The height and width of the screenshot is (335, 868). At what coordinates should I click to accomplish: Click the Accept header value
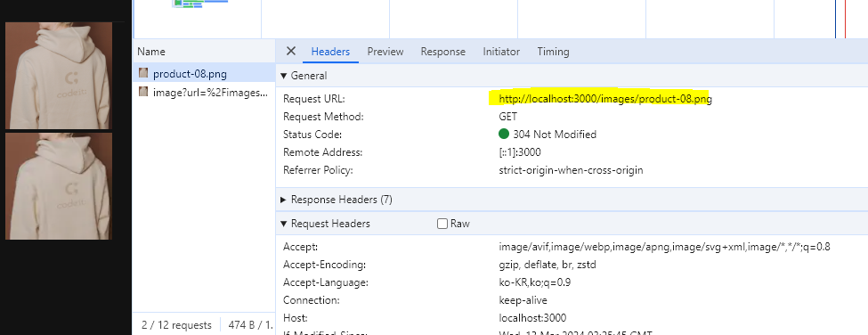pyautogui.click(x=664, y=247)
